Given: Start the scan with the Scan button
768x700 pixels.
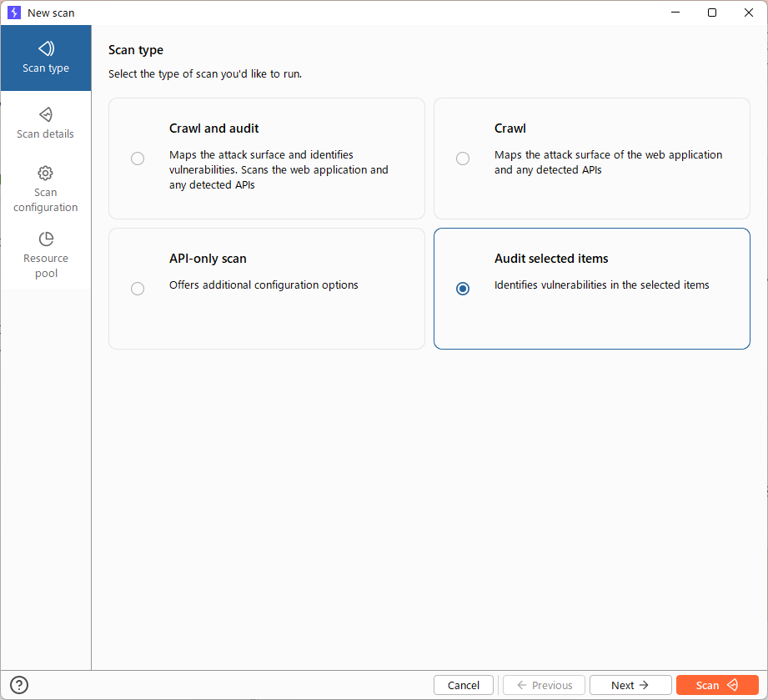Looking at the screenshot, I should pos(717,684).
